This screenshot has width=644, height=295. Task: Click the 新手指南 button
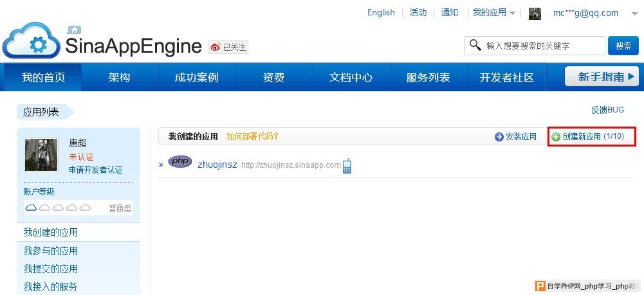[x=602, y=76]
